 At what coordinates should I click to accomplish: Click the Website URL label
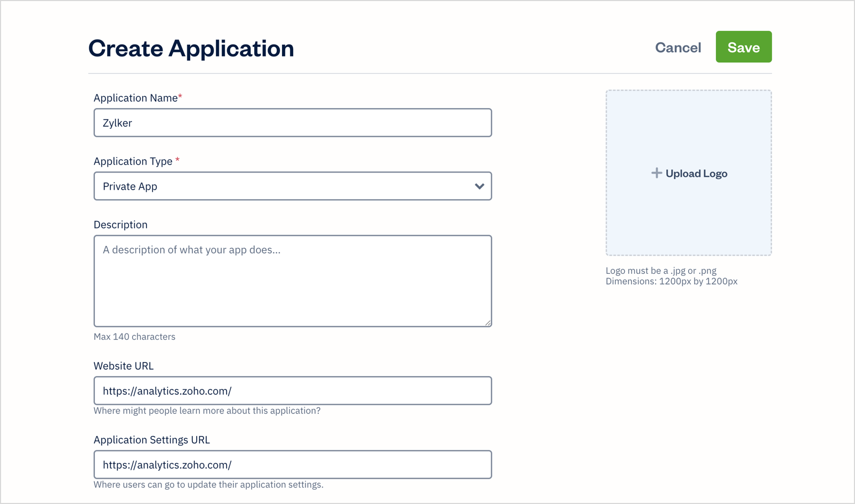(x=124, y=366)
